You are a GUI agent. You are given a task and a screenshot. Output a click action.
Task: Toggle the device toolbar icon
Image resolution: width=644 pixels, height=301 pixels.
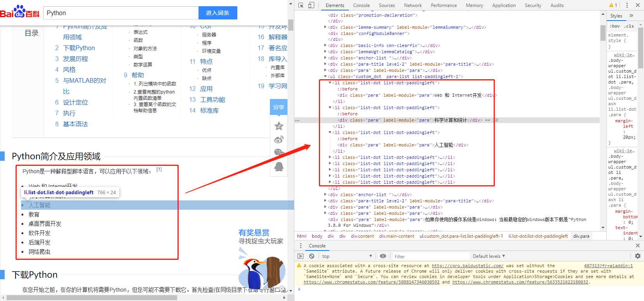311,5
